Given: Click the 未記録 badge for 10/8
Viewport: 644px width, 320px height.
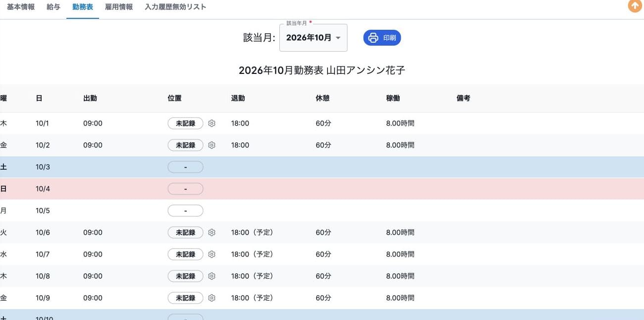Looking at the screenshot, I should tap(186, 276).
